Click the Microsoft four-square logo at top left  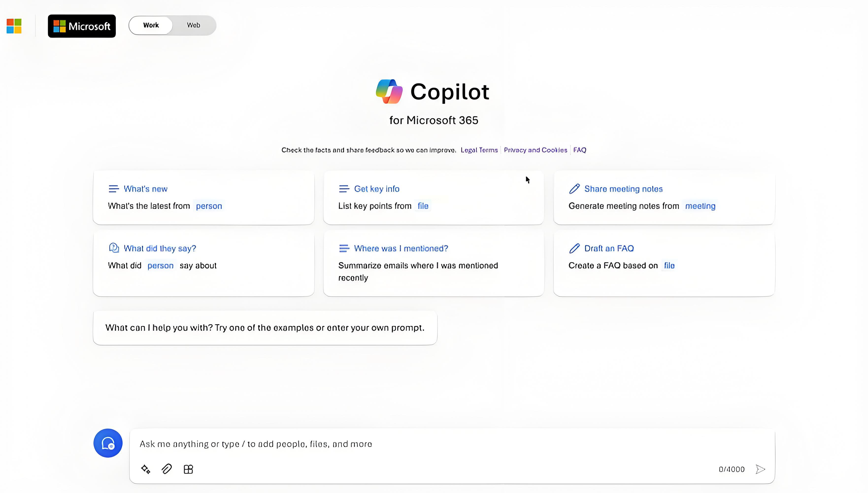point(14,26)
